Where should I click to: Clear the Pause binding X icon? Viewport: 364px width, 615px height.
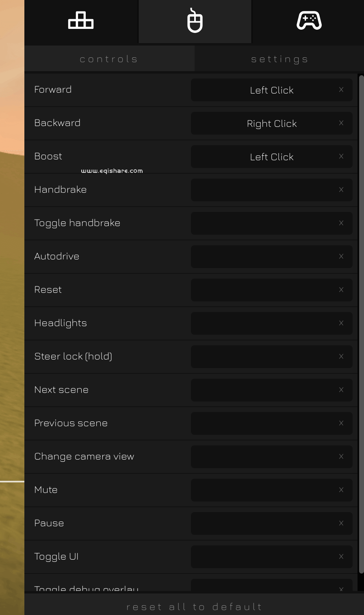(x=341, y=523)
